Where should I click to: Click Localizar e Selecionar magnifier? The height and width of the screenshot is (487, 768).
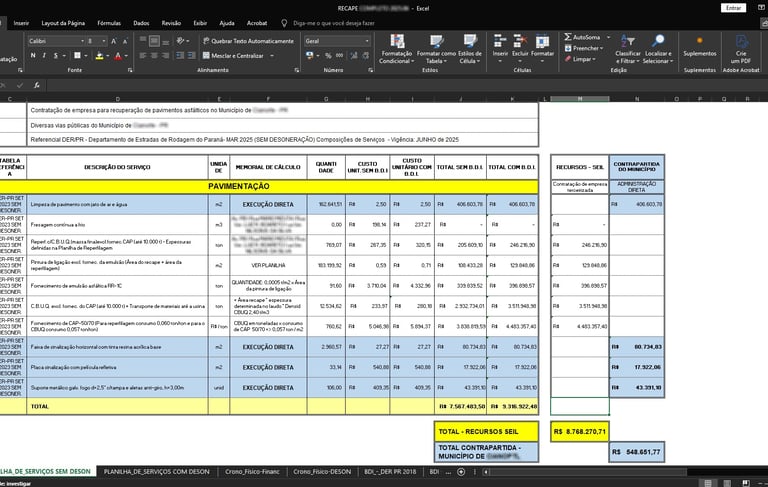pos(657,38)
